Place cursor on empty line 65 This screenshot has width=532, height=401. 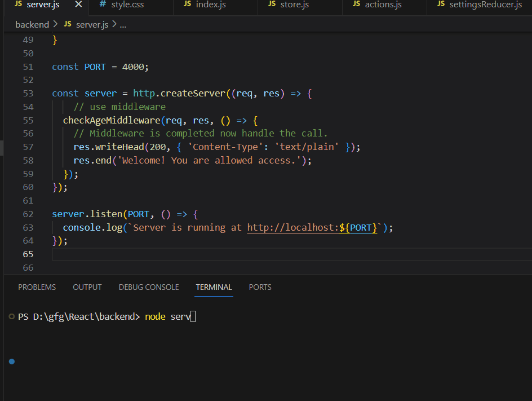pyautogui.click(x=169, y=254)
